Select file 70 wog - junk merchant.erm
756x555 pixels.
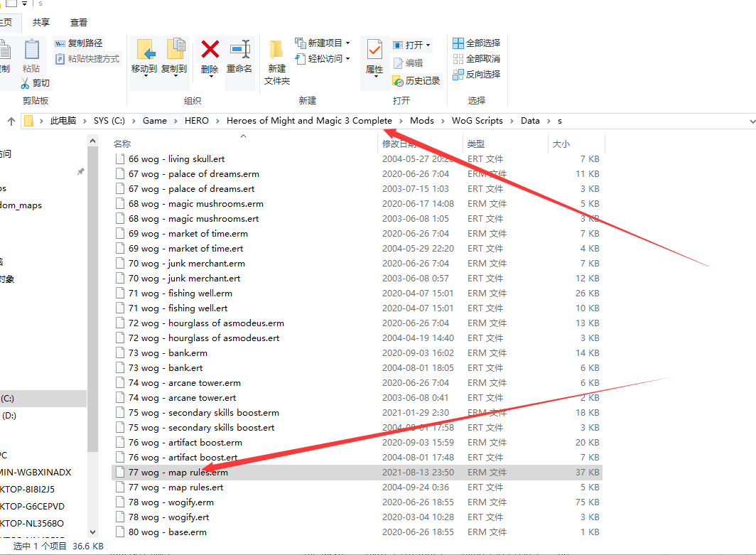pyautogui.click(x=357, y=263)
